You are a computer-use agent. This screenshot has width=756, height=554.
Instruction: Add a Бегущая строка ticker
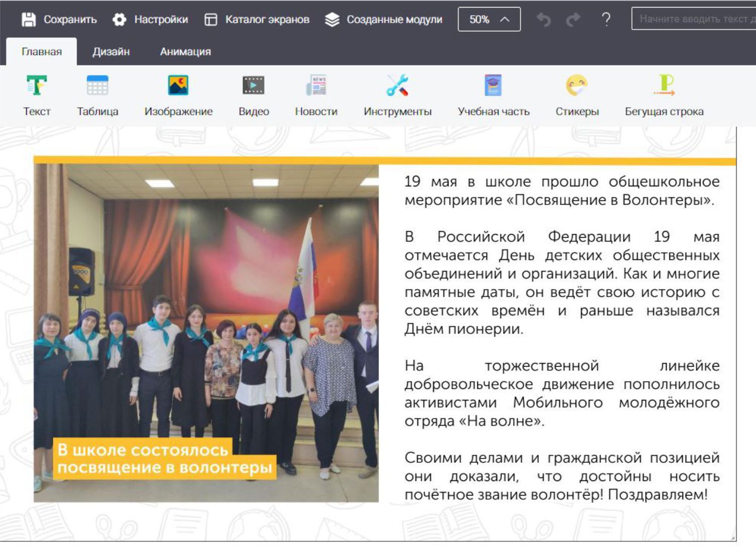664,96
